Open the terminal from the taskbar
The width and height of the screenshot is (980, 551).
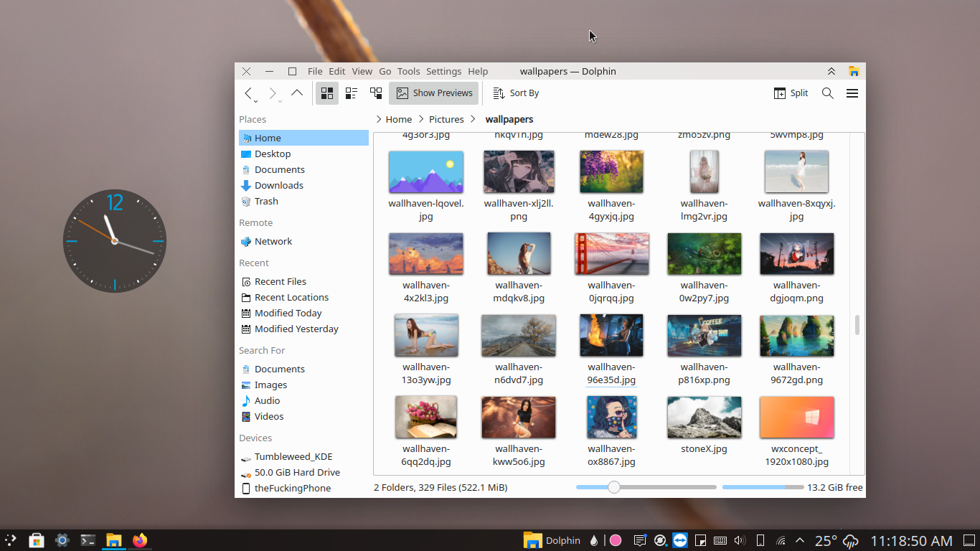point(88,540)
